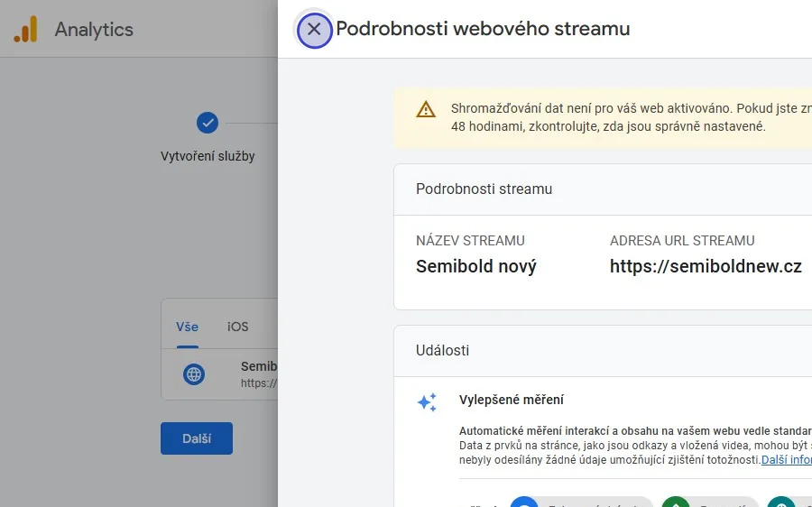The image size is (812, 507).
Task: Click the stream URL https://semiboldnew.cz
Action: (x=706, y=266)
